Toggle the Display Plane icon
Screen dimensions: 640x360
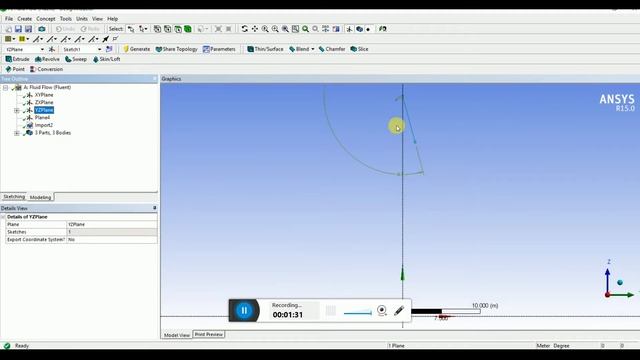point(349,29)
